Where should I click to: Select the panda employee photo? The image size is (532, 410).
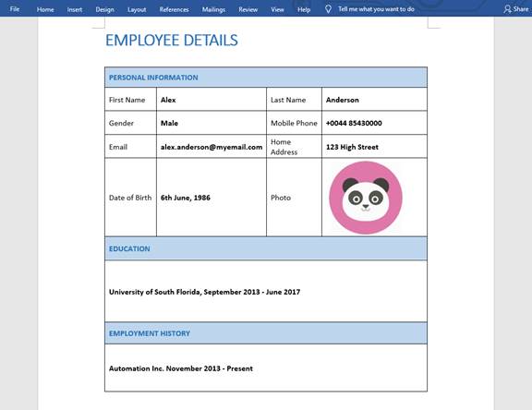366,198
